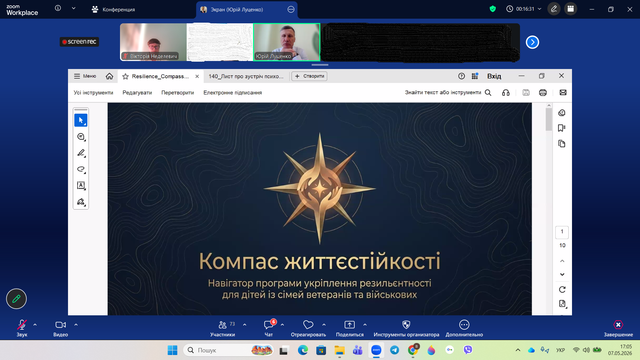Select the arrow selection tool in Acrobat
The height and width of the screenshot is (360, 640).
[x=81, y=120]
